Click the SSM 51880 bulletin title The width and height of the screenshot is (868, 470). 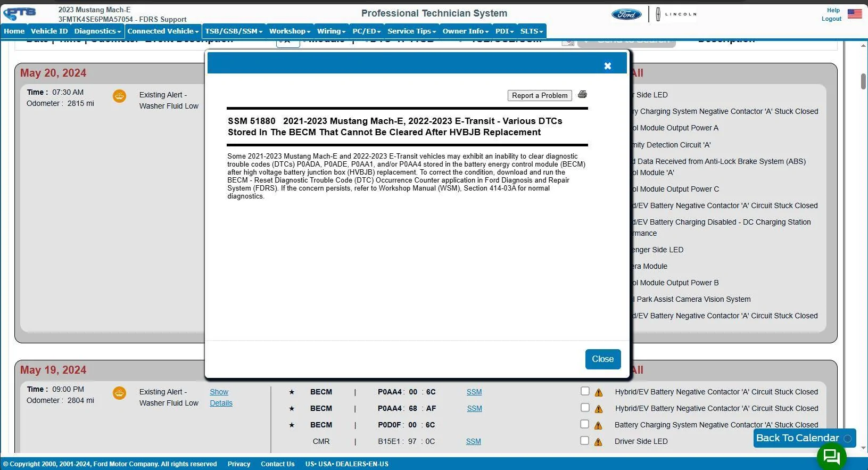[x=395, y=127]
